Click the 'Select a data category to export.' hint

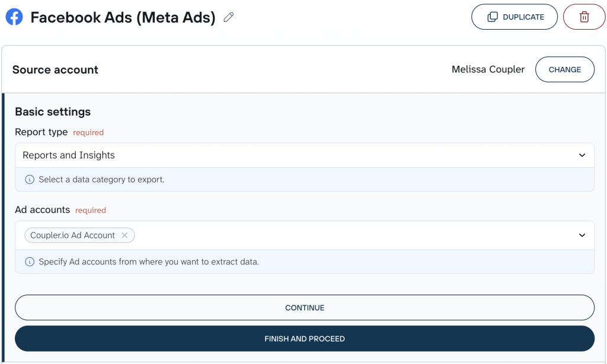tap(101, 179)
